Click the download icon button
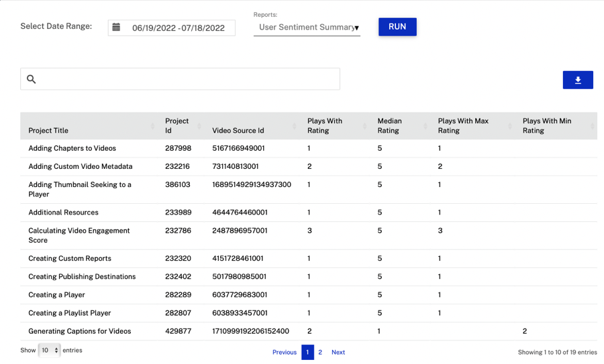This screenshot has height=364, width=604. (x=578, y=80)
